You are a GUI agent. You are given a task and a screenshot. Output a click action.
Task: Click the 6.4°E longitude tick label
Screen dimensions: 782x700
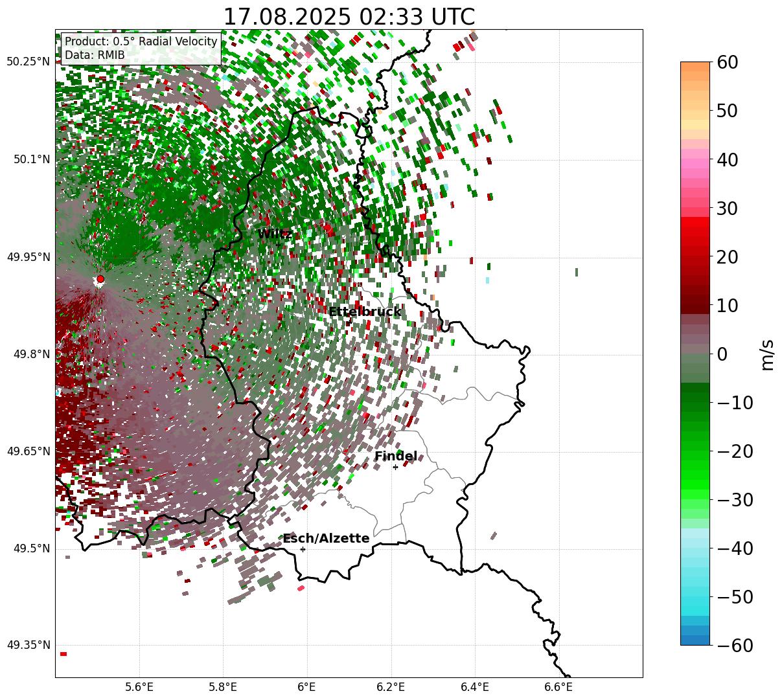point(475,687)
